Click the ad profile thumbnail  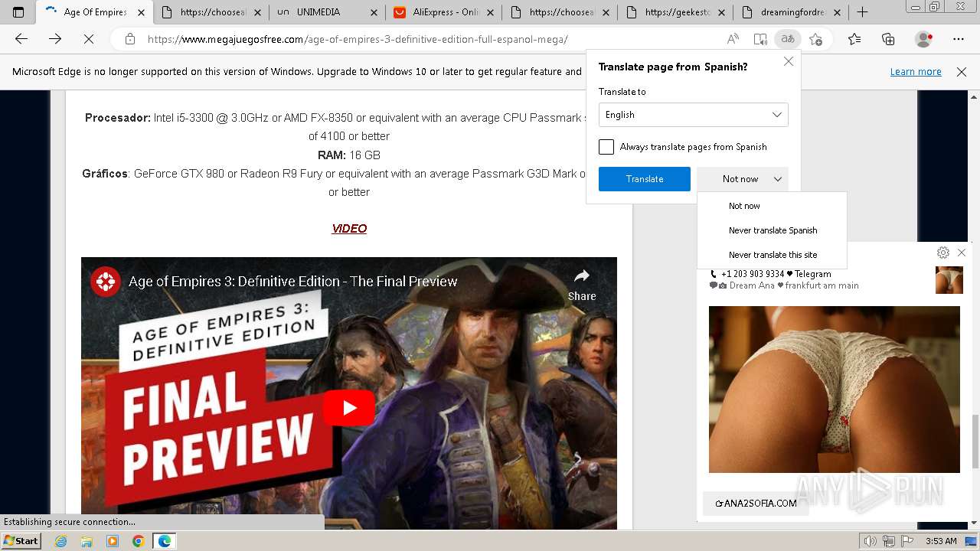pos(949,280)
